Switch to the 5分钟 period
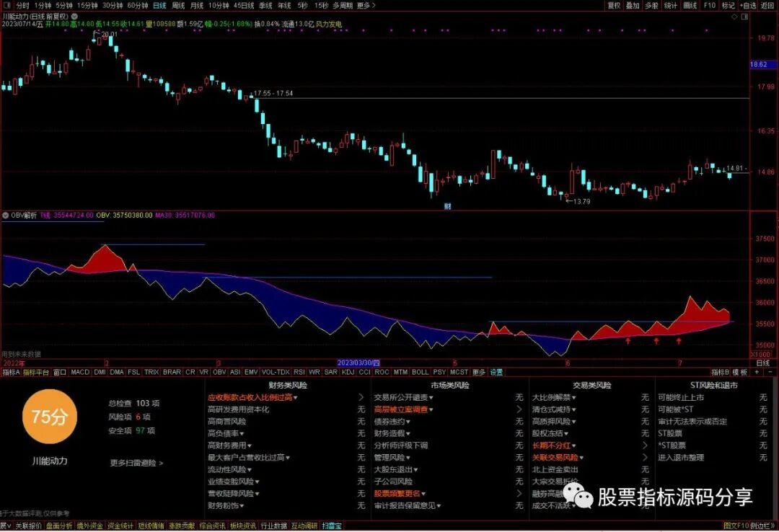Image resolution: width=779 pixels, height=532 pixels. [64, 6]
